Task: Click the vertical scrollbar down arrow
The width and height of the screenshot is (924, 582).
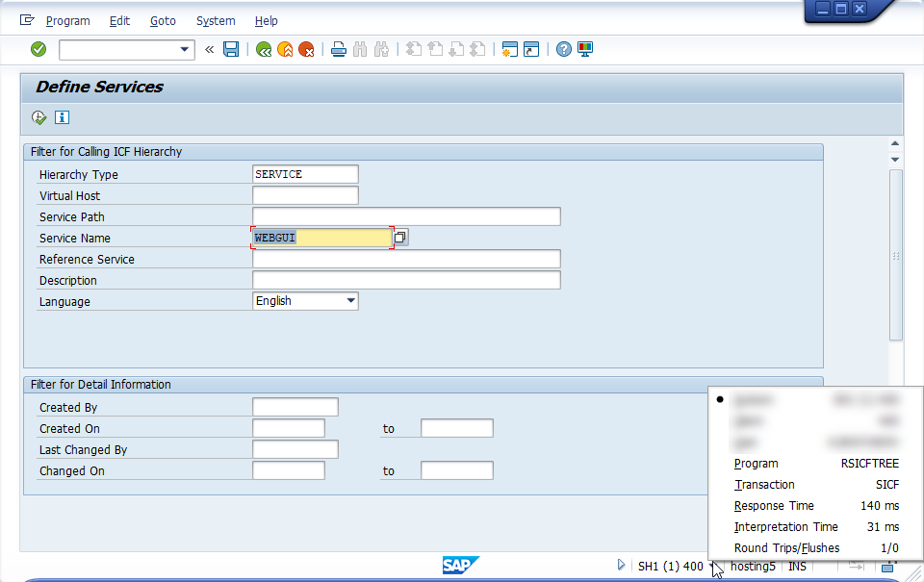Action: coord(895,160)
